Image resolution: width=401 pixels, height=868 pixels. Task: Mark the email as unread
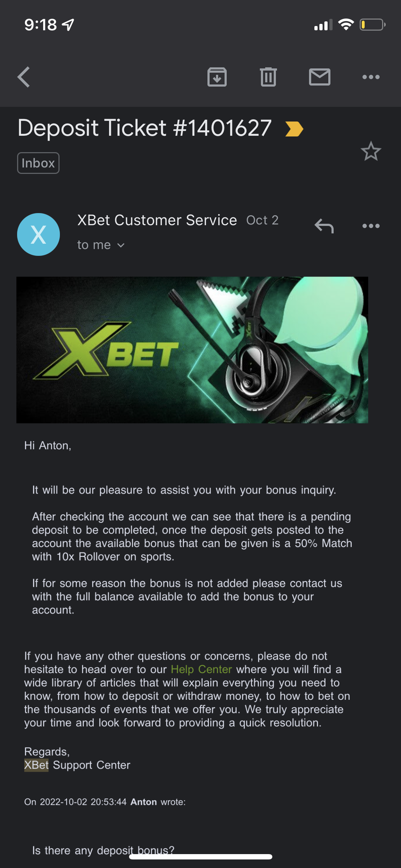pyautogui.click(x=319, y=77)
